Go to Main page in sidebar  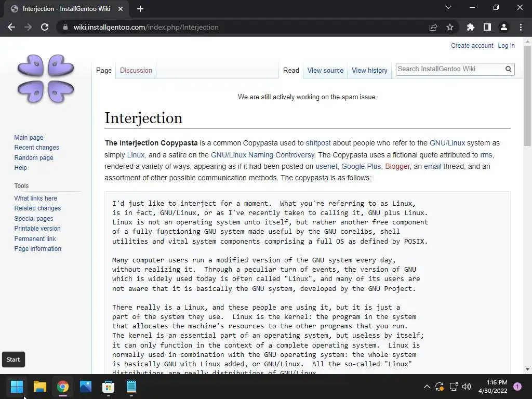(x=29, y=137)
